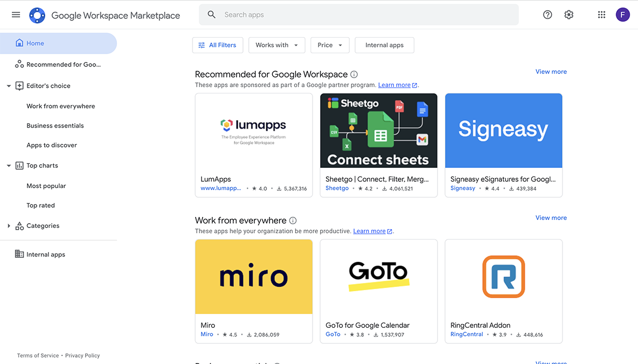Click the search magnifier icon
This screenshot has height=364, width=638.
212,15
